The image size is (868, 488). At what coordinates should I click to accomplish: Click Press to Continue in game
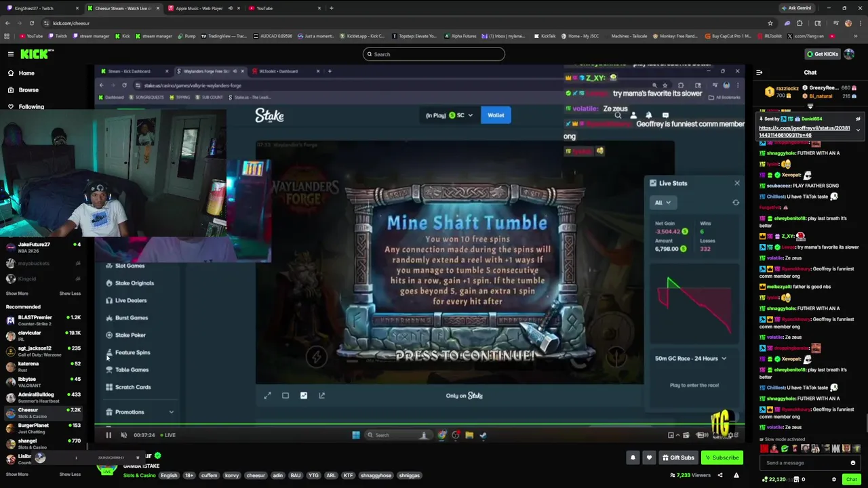[465, 355]
